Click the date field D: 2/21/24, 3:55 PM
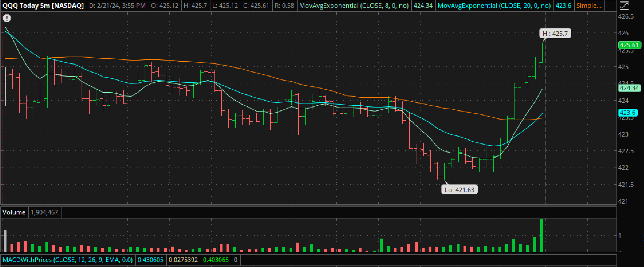 pyautogui.click(x=117, y=6)
